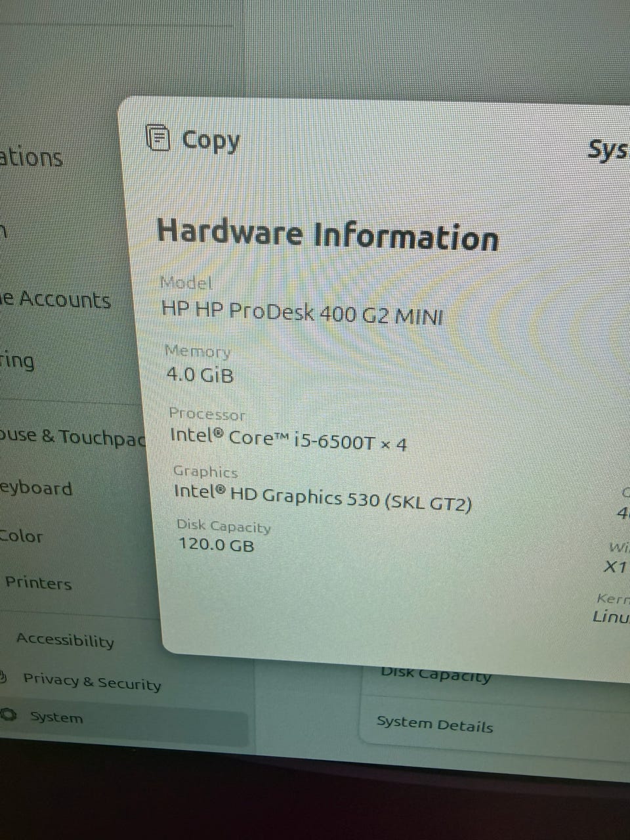Click the Intel HD Graphics 530 value
Viewport: 630px width, 840px height.
tap(322, 497)
